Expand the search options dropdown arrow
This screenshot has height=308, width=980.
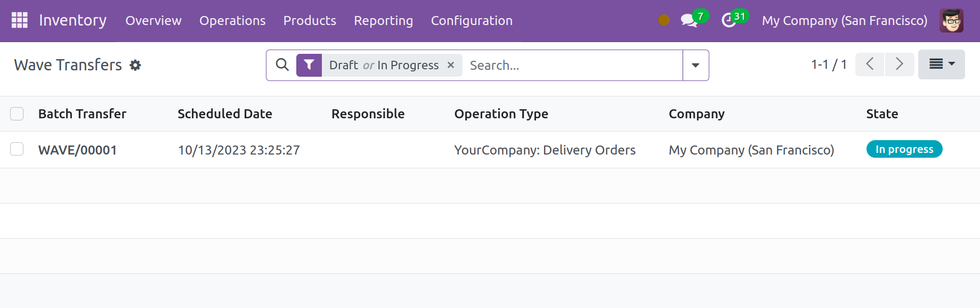(695, 65)
